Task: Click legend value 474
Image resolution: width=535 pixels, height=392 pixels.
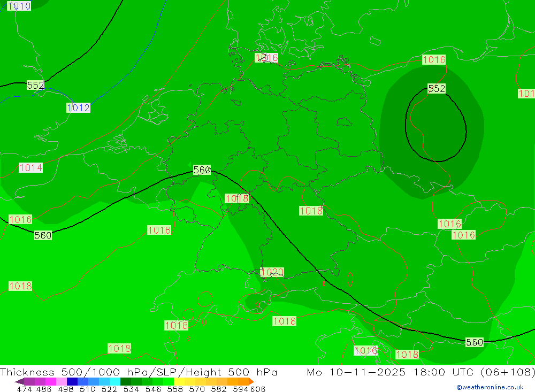Action: click(24, 389)
